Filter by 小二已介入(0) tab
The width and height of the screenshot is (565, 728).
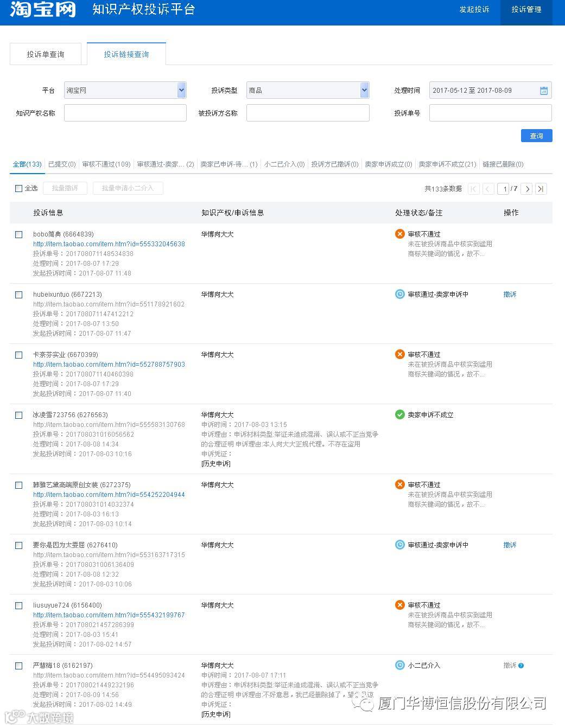coord(284,164)
